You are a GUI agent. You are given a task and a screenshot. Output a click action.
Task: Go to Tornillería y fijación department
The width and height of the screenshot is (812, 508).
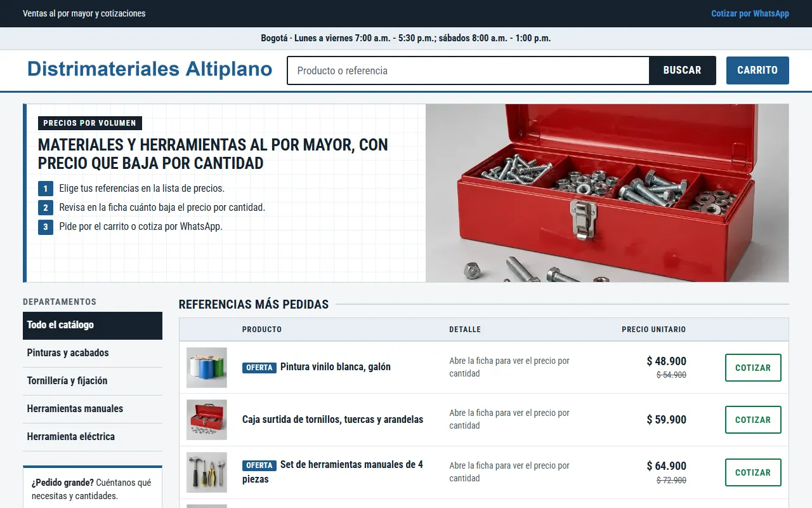coord(93,381)
